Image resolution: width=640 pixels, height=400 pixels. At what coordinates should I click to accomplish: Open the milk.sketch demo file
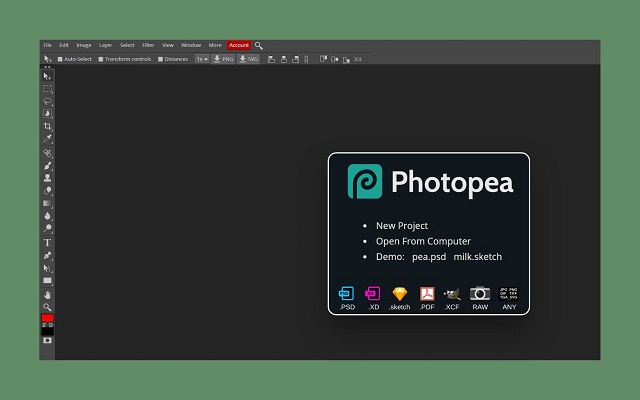point(478,257)
